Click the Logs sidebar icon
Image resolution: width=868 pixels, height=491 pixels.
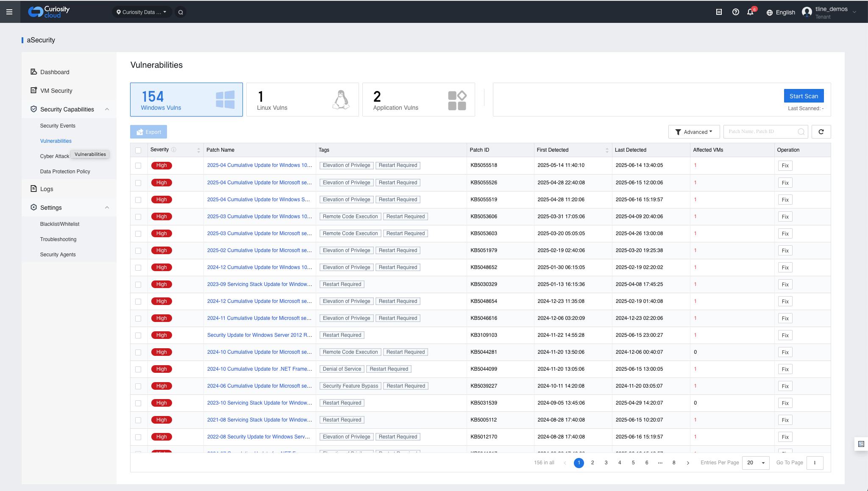click(x=33, y=189)
